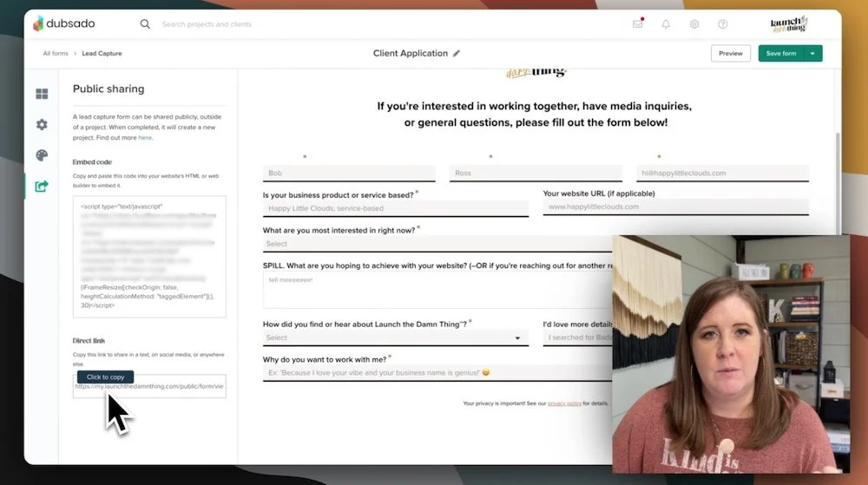Go to All forms breadcrumb

56,54
